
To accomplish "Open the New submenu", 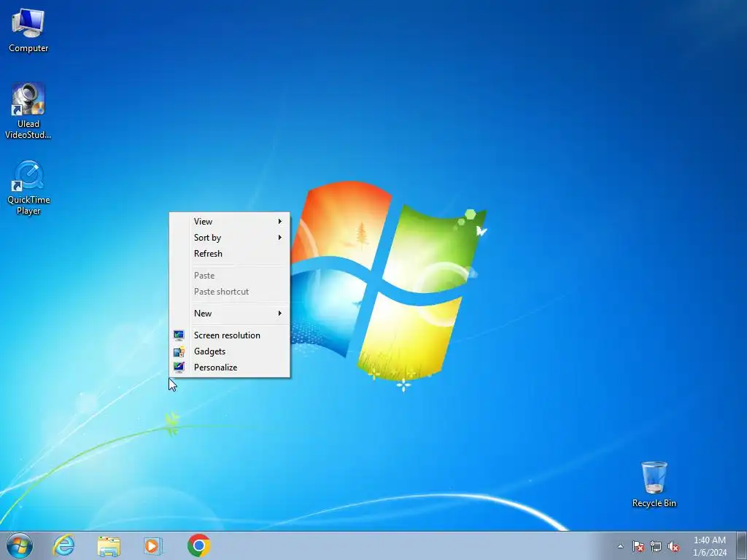I will 229,314.
